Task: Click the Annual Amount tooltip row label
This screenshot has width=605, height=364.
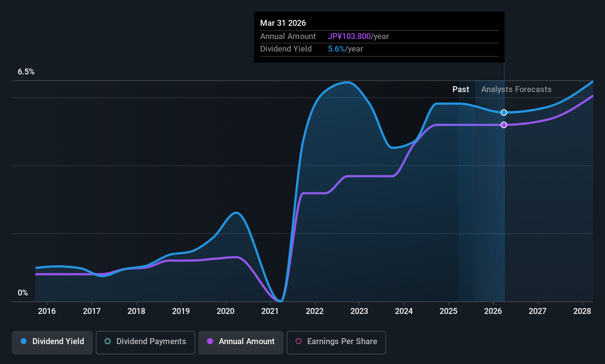Action: point(288,36)
